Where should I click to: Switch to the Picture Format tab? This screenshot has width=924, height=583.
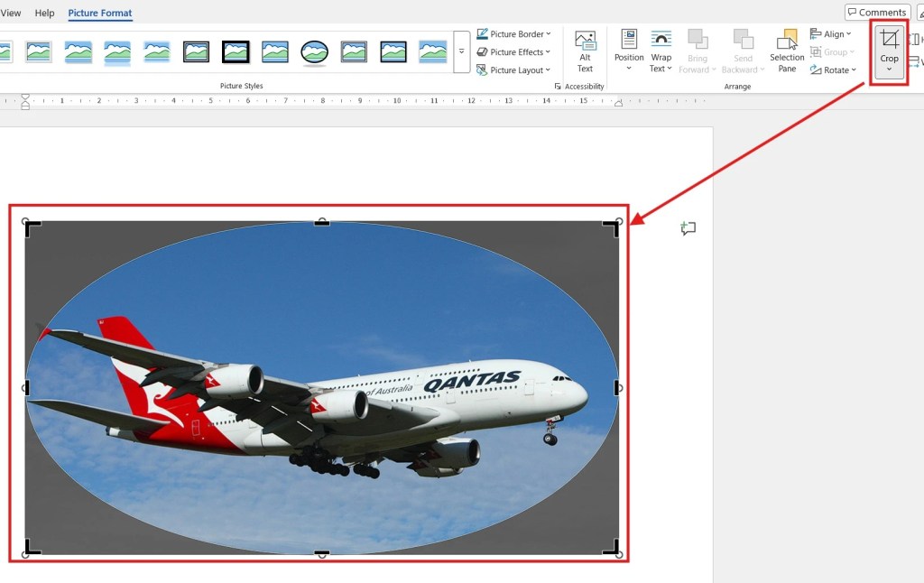[x=100, y=13]
